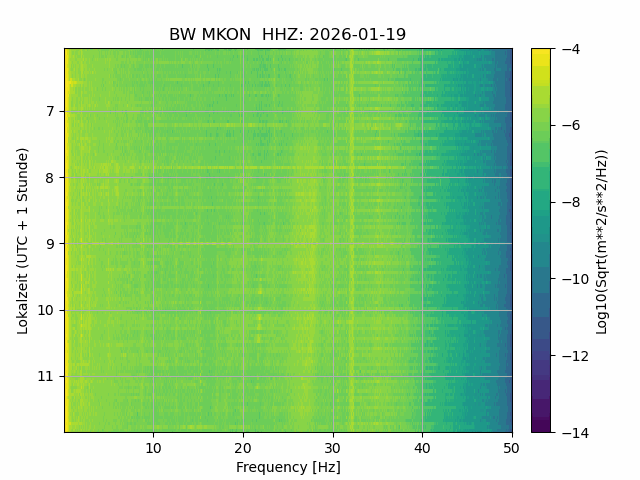Image resolution: width=640 pixels, height=480 pixels.
Task: Click the Lokalzeit (UTC + 1 Stunde) label
Action: tap(23, 241)
